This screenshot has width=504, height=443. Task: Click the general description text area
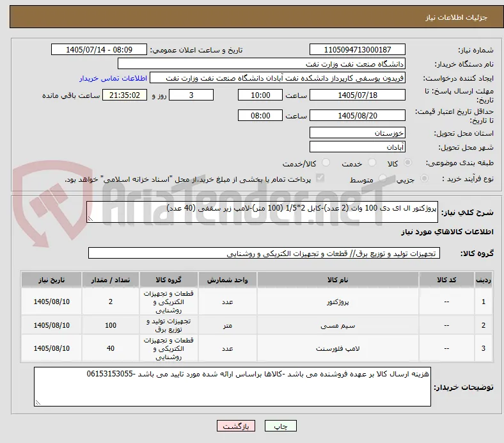[x=262, y=212]
